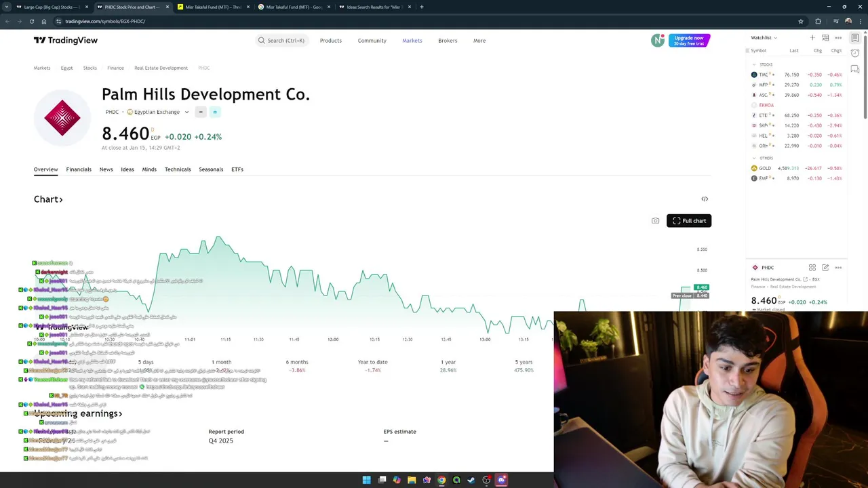This screenshot has width=868, height=488.
Task: Open the Markets menu
Action: coord(412,41)
